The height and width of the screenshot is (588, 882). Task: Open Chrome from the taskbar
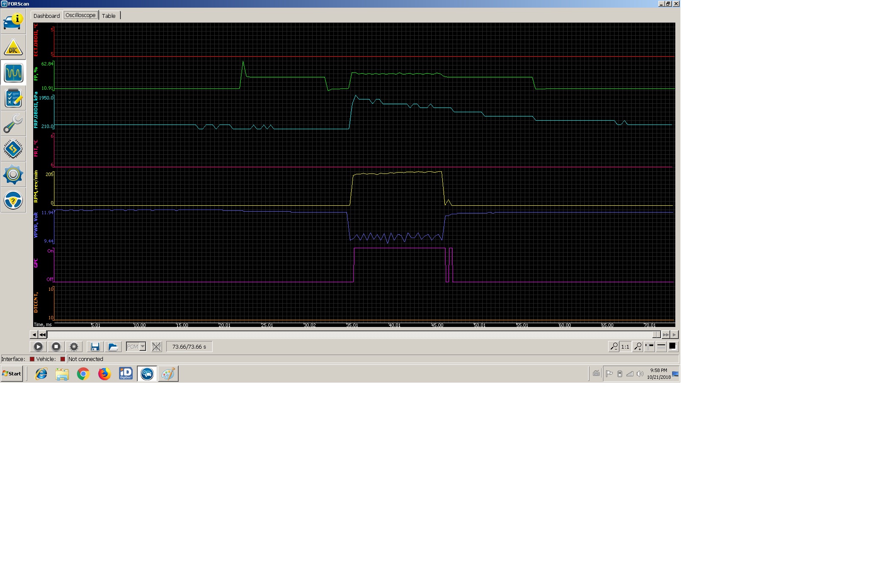(x=83, y=374)
